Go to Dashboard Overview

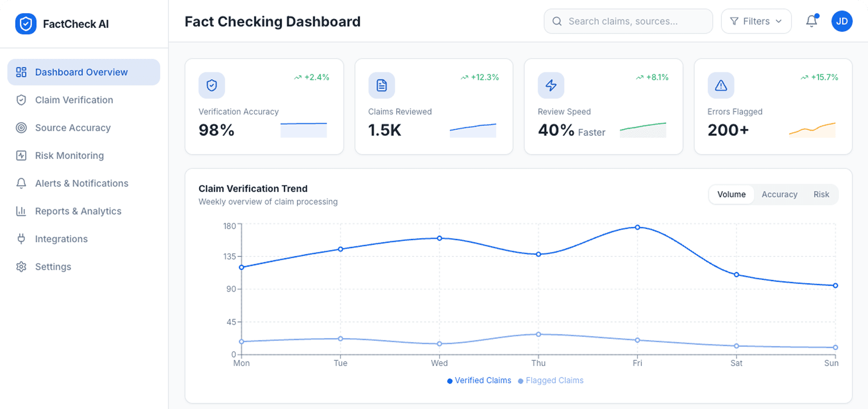click(84, 72)
